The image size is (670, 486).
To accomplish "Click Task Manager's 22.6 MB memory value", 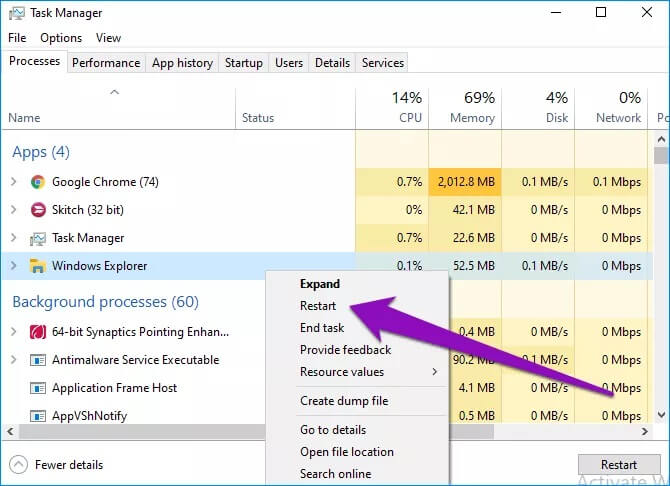I will click(x=473, y=238).
